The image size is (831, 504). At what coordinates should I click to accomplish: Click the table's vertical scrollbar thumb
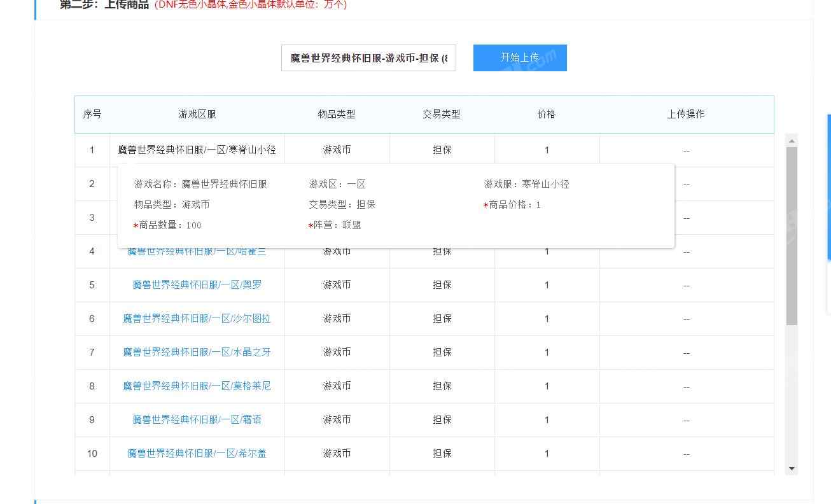(x=792, y=236)
